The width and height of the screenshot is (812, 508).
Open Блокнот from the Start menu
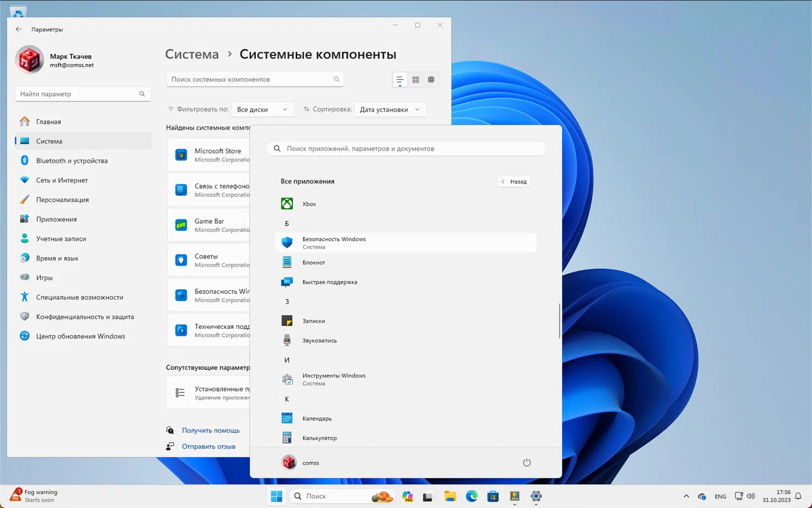[405, 263]
